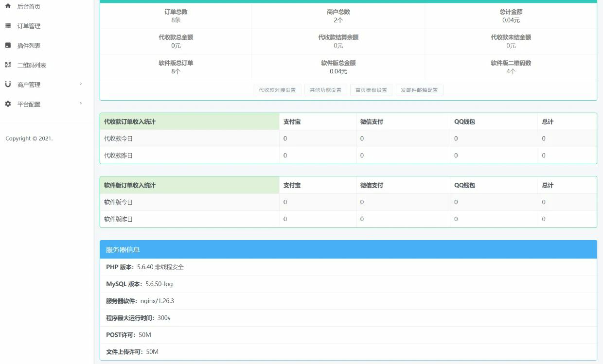The height and width of the screenshot is (364, 603).
Task: Click the 后台首页 home icon
Action: pyautogui.click(x=8, y=6)
